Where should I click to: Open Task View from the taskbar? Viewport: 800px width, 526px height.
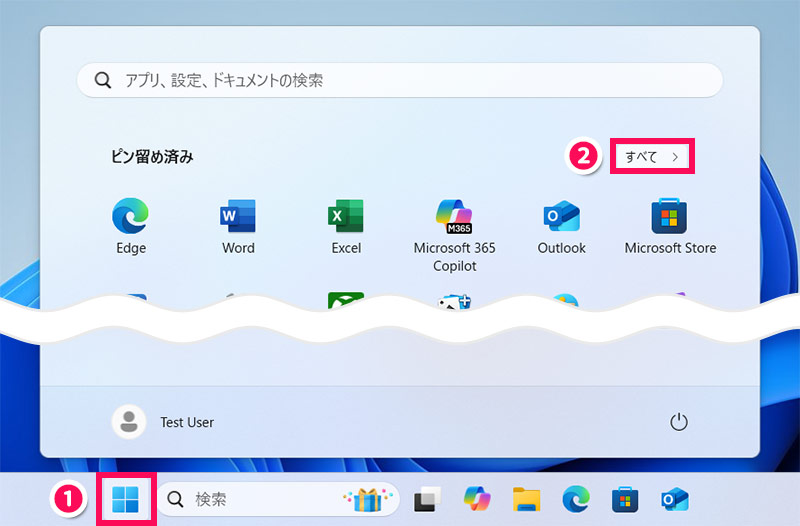coord(427,498)
